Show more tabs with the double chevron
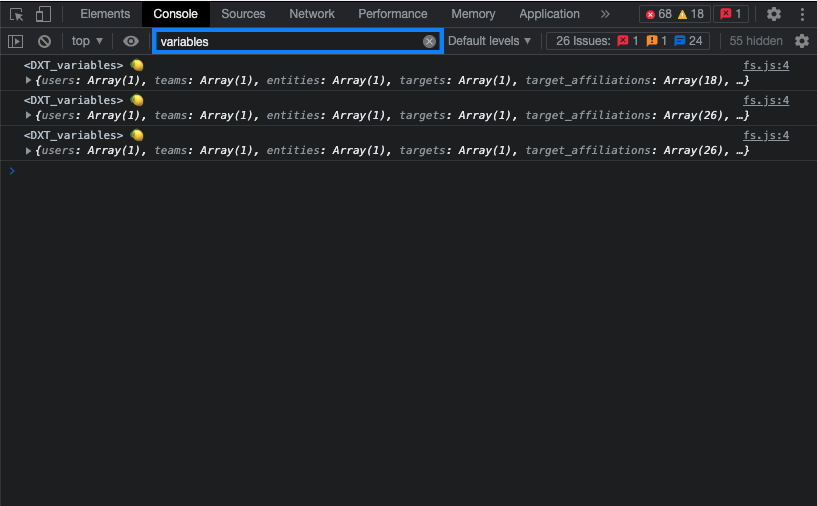 605,14
